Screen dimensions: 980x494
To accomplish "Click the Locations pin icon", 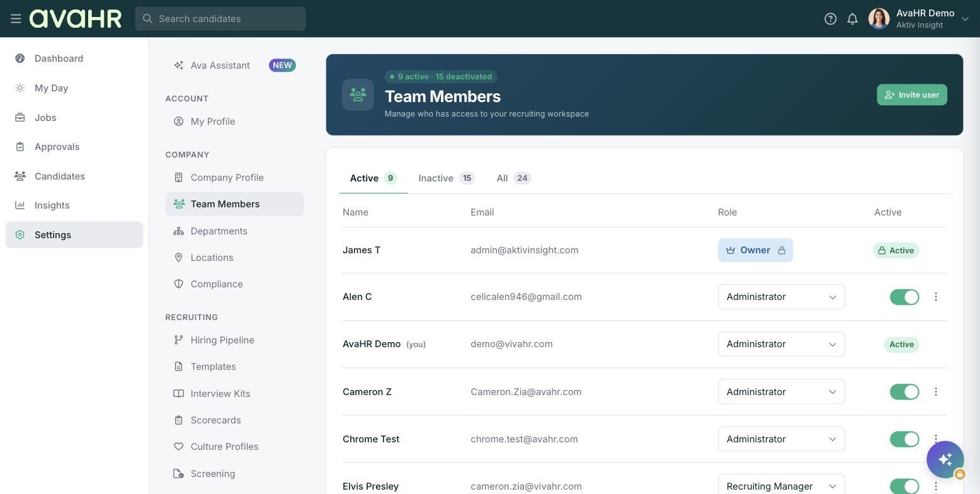I will 179,258.
